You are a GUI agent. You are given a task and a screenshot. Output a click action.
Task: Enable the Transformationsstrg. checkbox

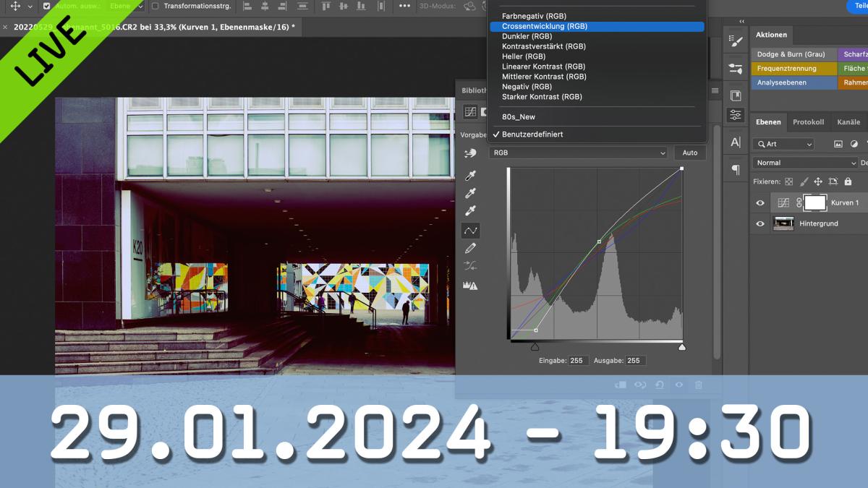point(155,6)
